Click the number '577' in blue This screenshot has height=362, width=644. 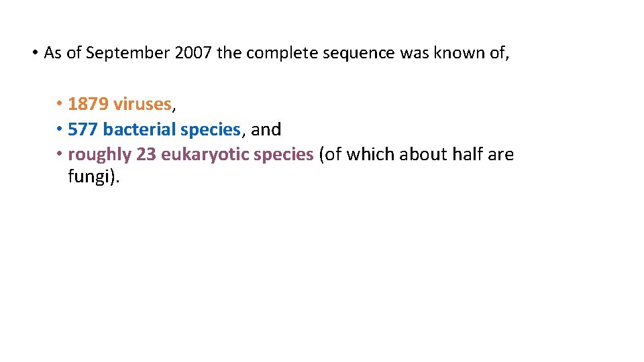(x=83, y=129)
